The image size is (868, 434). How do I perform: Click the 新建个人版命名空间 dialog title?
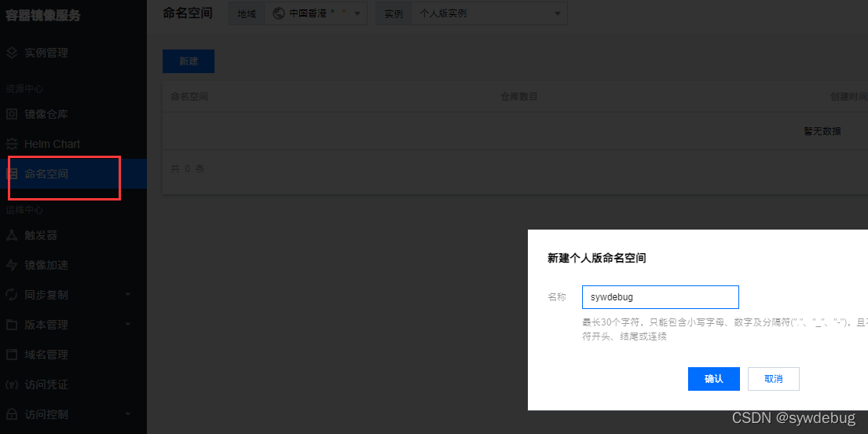(597, 258)
